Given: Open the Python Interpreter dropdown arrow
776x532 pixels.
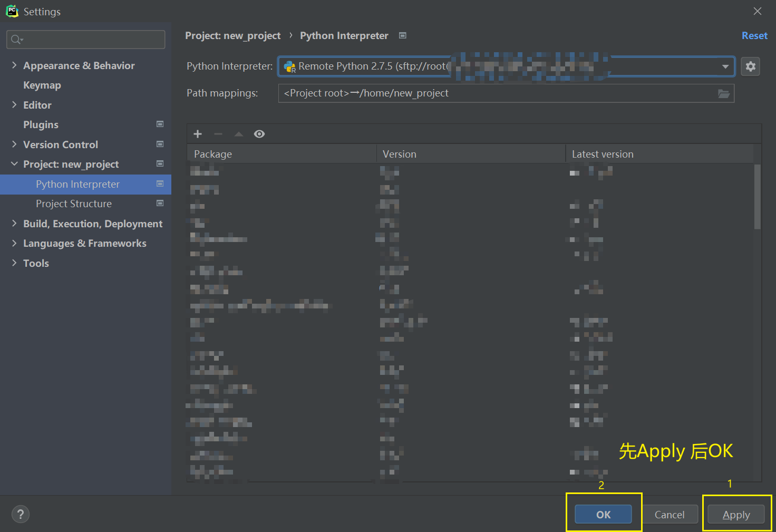Looking at the screenshot, I should tap(725, 66).
